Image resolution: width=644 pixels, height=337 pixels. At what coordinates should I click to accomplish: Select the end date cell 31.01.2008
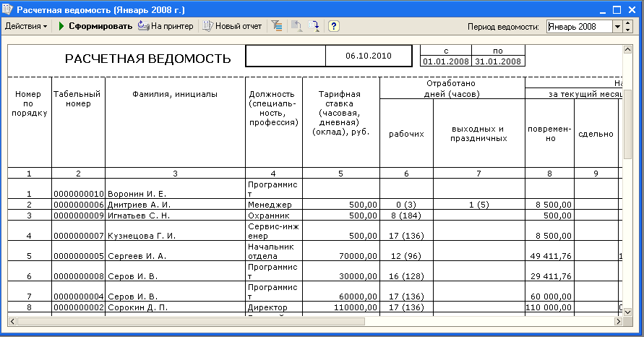[498, 61]
